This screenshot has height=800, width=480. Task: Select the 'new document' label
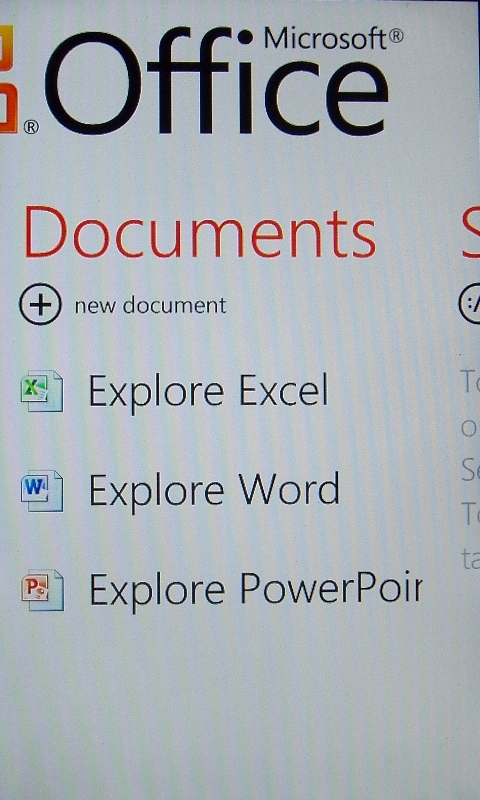click(x=150, y=305)
